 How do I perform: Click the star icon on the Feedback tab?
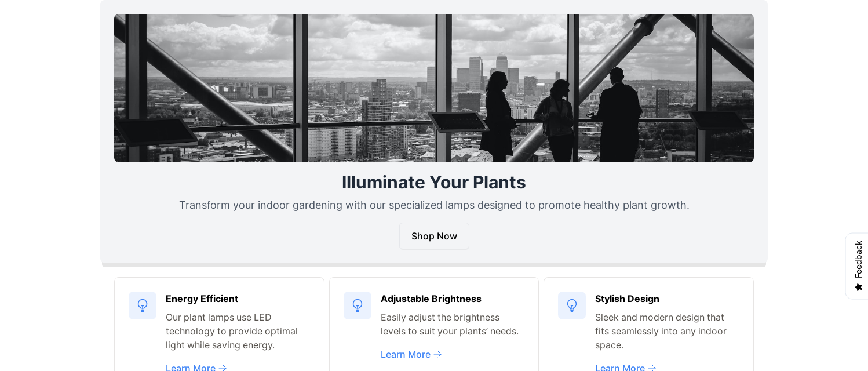[859, 287]
